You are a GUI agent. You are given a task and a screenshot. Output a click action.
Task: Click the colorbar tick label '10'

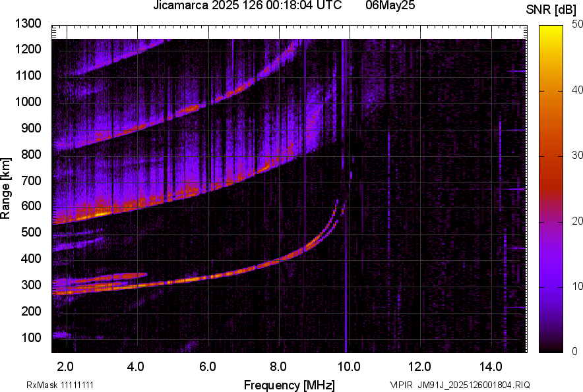pyautogui.click(x=577, y=286)
